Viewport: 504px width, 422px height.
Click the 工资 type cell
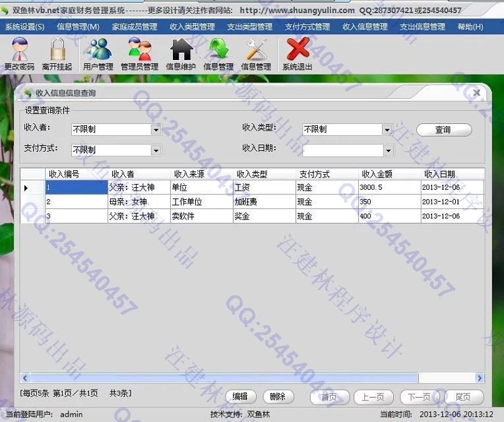pos(265,187)
